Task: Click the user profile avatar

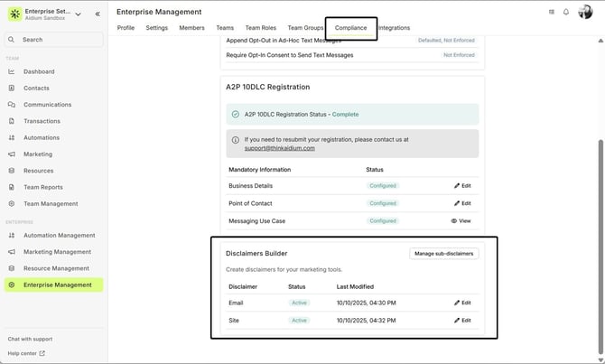Action: [585, 12]
